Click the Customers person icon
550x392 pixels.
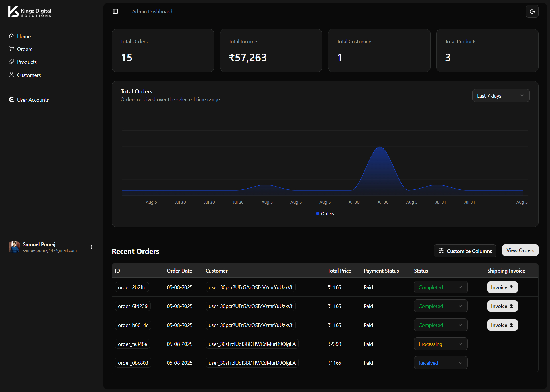[11, 75]
